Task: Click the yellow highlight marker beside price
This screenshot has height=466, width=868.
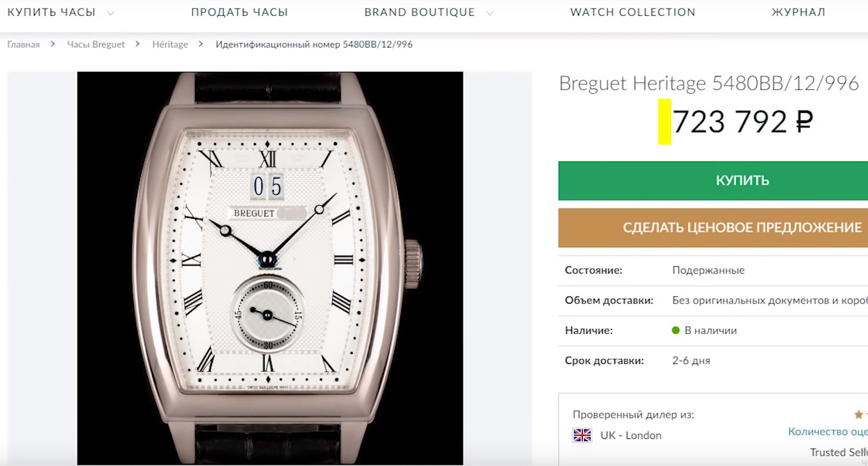Action: point(664,121)
